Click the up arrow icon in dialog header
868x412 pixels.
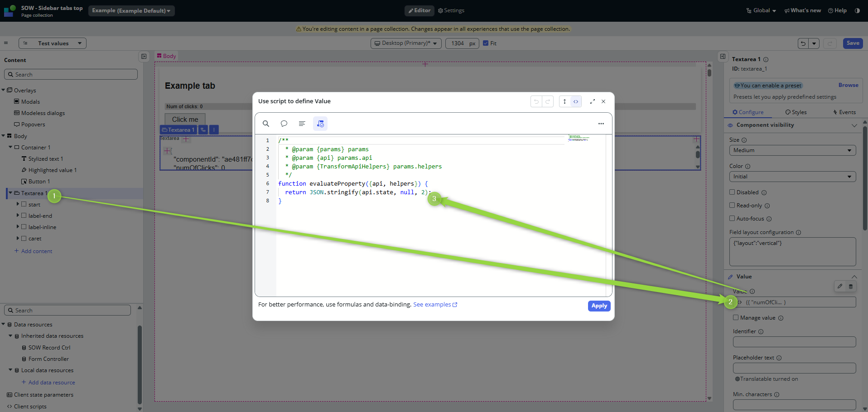[564, 101]
